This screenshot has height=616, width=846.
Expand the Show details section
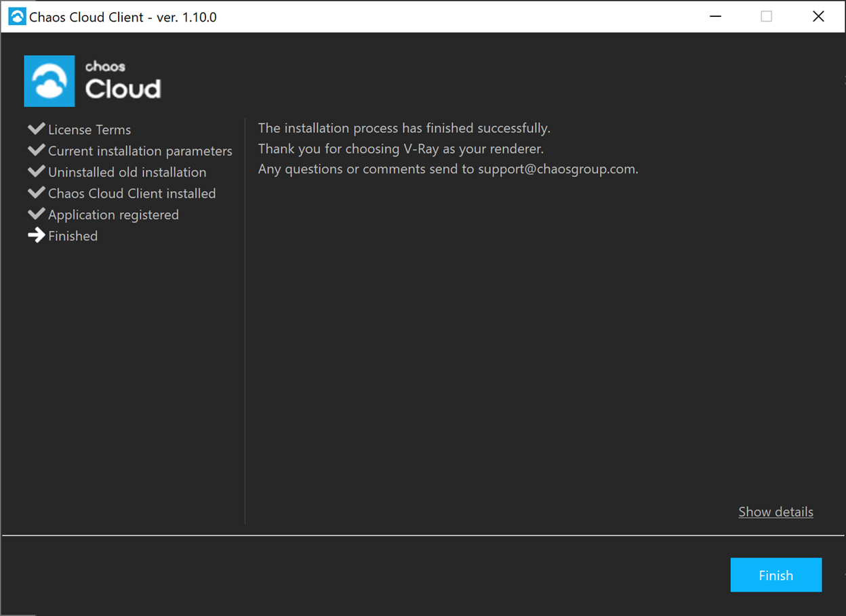[775, 512]
